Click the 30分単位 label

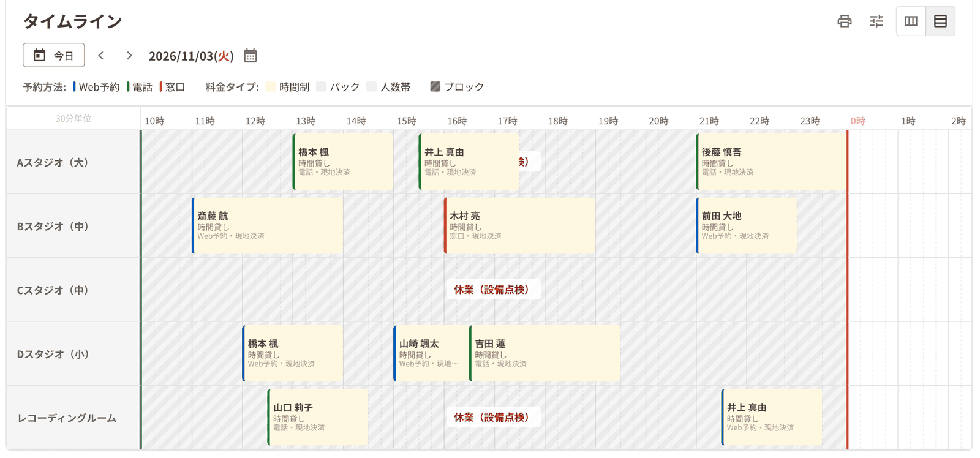click(73, 119)
